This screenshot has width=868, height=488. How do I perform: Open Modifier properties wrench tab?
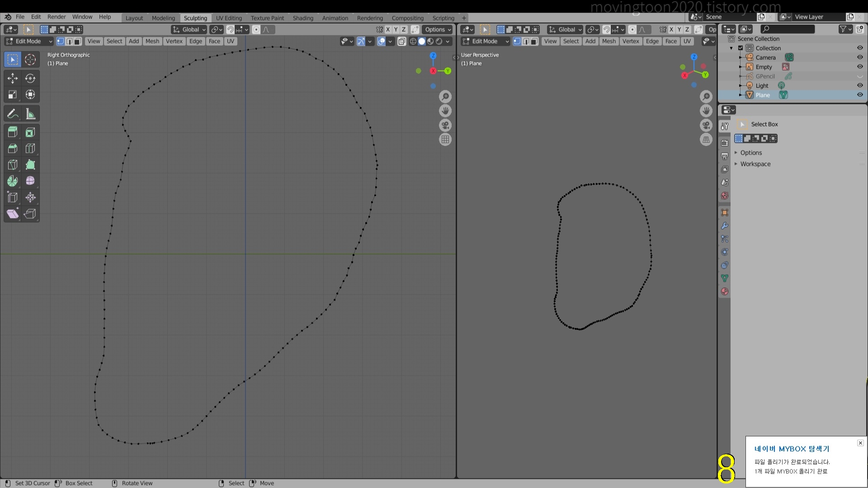[725, 226]
